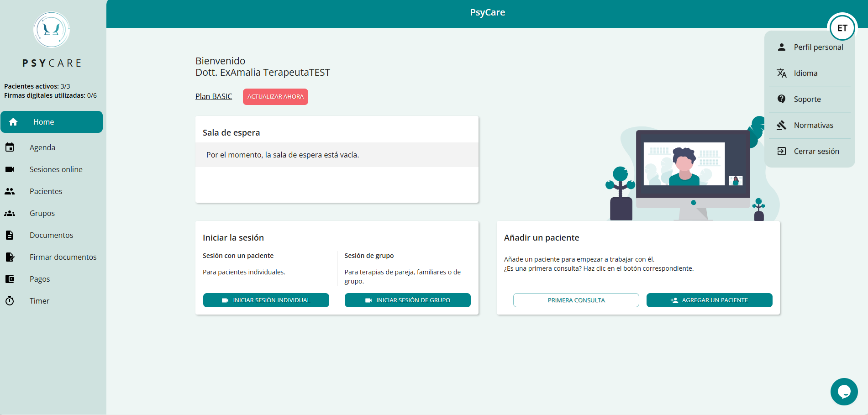The image size is (868, 415).
Task: Open the chat bubble support widget
Action: coord(844,392)
